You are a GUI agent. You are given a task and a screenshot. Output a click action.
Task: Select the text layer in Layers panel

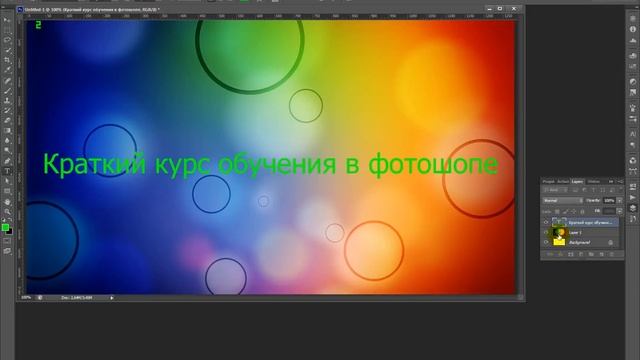point(580,222)
